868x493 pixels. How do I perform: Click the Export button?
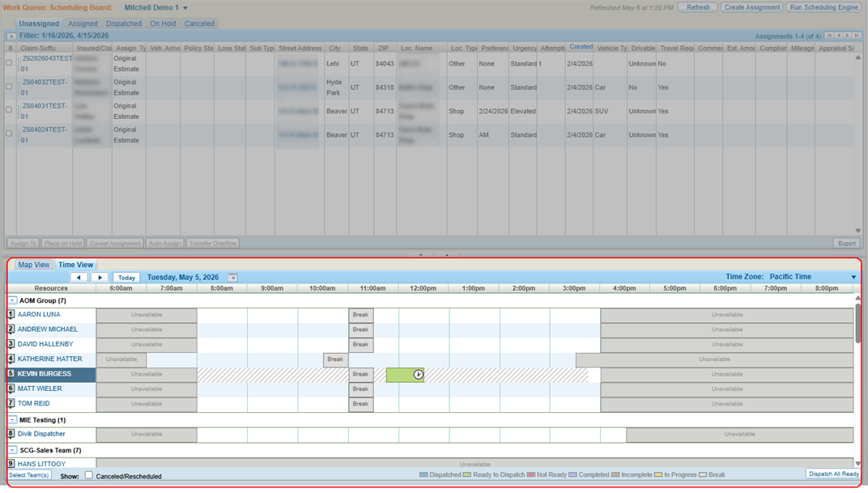click(x=846, y=244)
